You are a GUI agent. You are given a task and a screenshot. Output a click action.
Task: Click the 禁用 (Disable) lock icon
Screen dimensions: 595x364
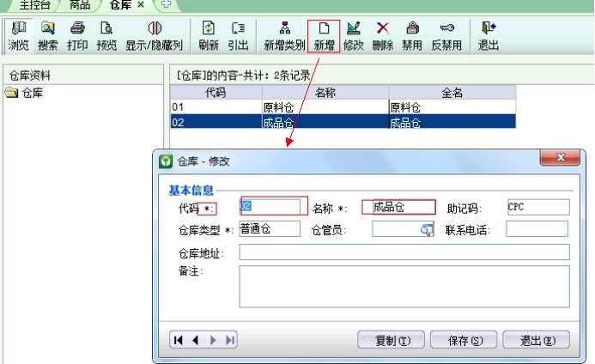pos(412,36)
